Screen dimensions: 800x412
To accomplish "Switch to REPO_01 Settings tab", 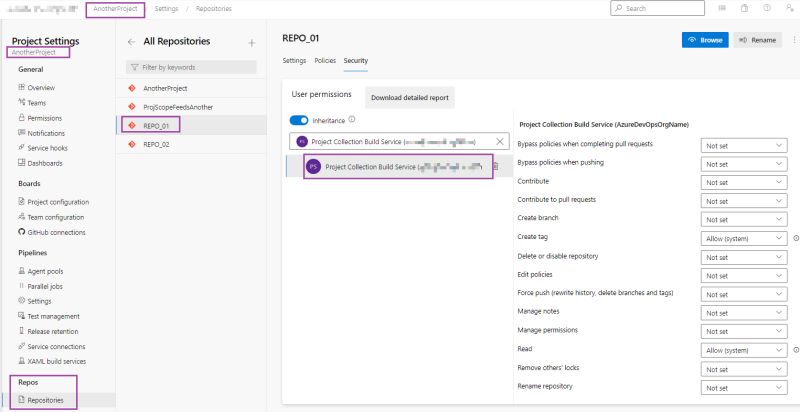I will (294, 61).
